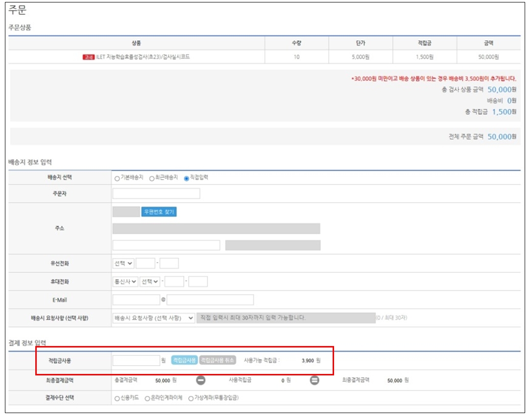Viewport: 532px width, 417px height.
Task: Select the 최근배송지 radio option
Action: coord(152,178)
